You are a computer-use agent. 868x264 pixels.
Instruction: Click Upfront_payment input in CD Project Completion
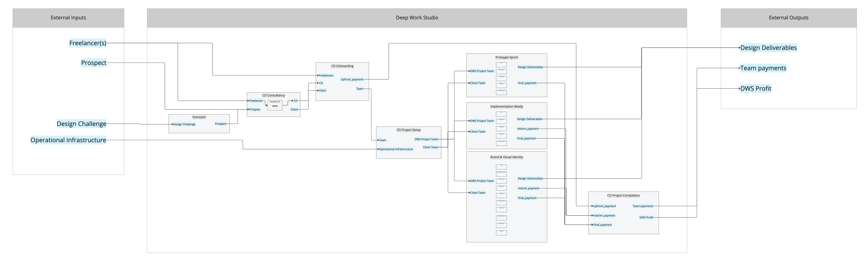[x=604, y=206]
